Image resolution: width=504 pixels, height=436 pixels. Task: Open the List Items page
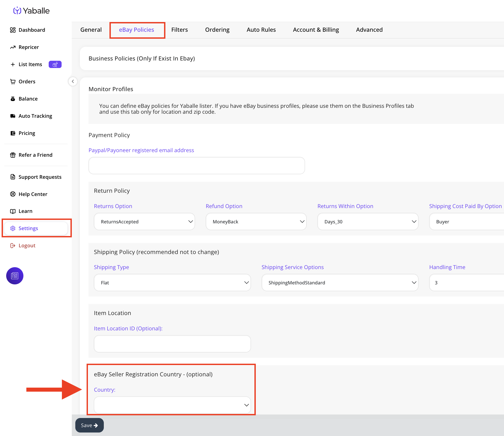coord(30,64)
